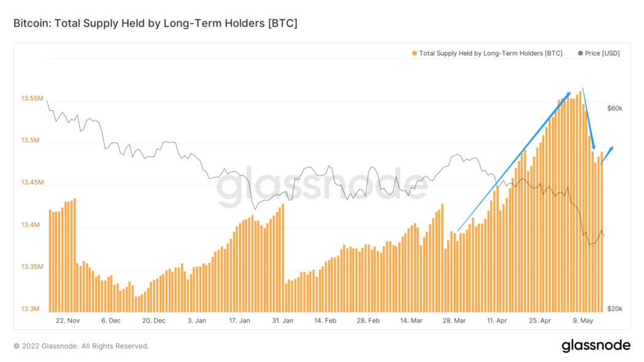Screen dimensions: 644x362
Task: Click the 13.45M left axis label
Action: [x=32, y=183]
